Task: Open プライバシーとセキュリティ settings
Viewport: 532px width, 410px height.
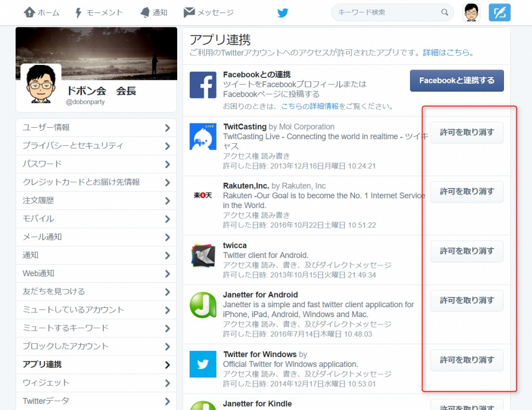Action: pyautogui.click(x=96, y=146)
